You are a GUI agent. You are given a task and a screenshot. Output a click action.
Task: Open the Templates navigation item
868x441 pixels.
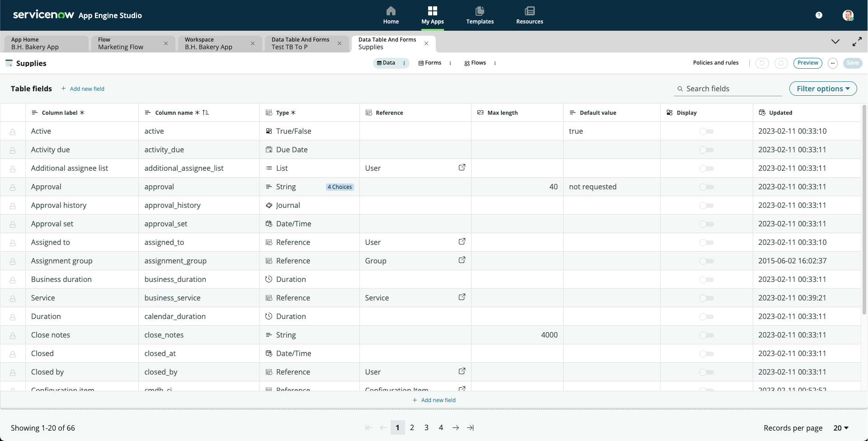[x=480, y=15]
